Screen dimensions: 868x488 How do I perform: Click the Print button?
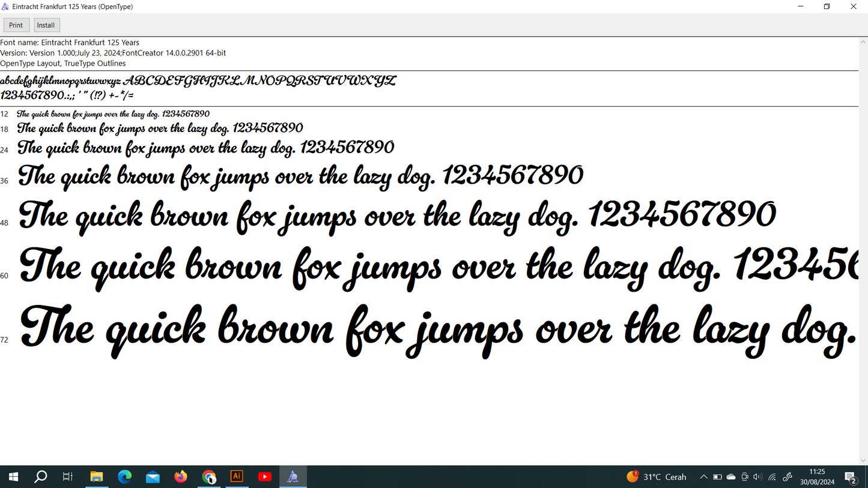pyautogui.click(x=16, y=25)
